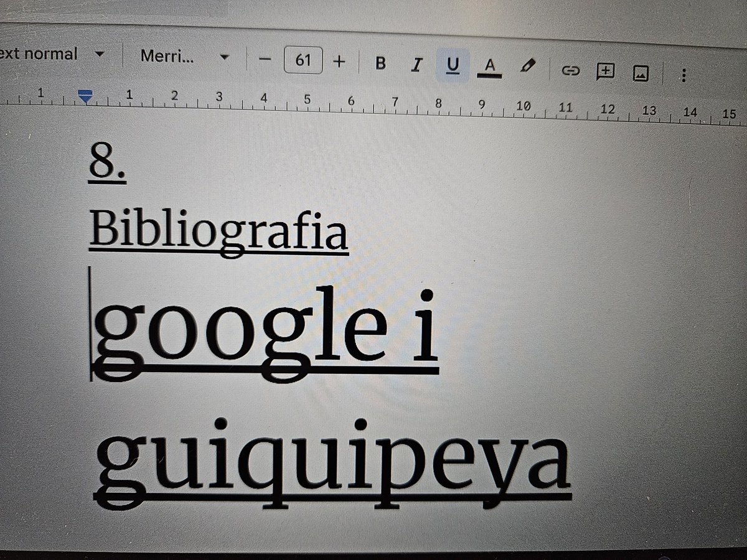Decrease the font size
The image size is (747, 560).
pos(266,59)
